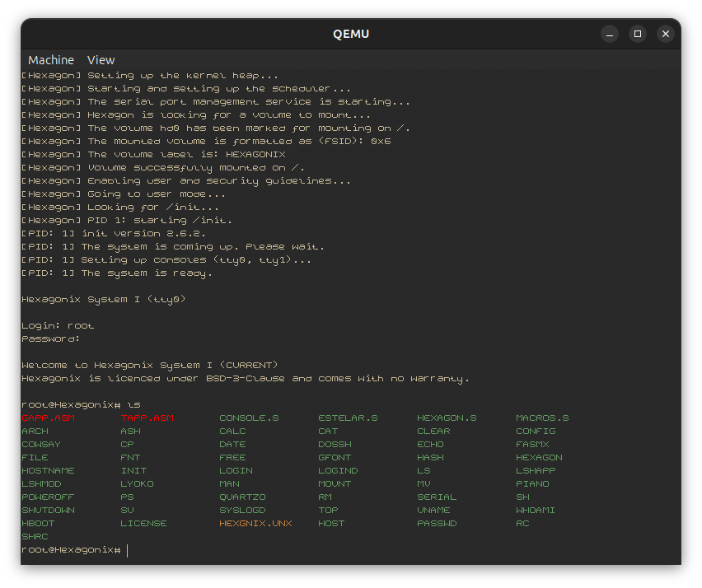Click the ARCH file name
The height and width of the screenshot is (588, 702).
(35, 432)
